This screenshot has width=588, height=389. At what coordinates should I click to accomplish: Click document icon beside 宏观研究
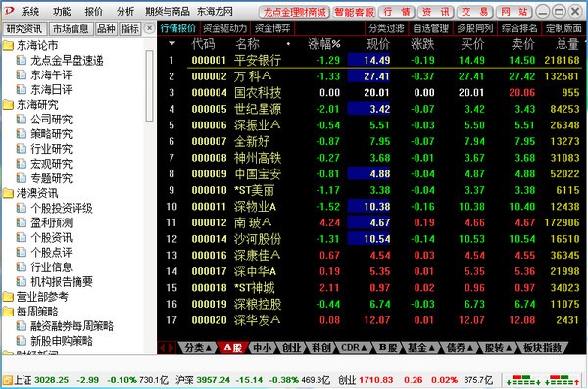pyautogui.click(x=22, y=164)
